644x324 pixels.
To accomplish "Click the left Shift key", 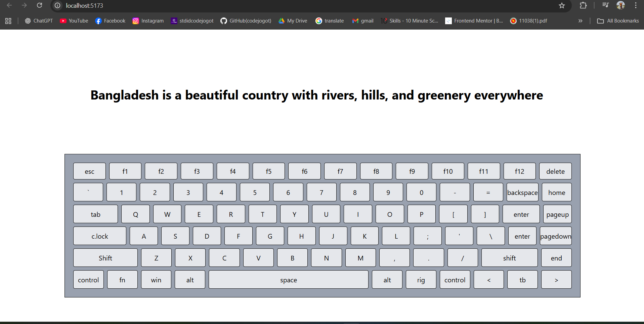I will 105,258.
